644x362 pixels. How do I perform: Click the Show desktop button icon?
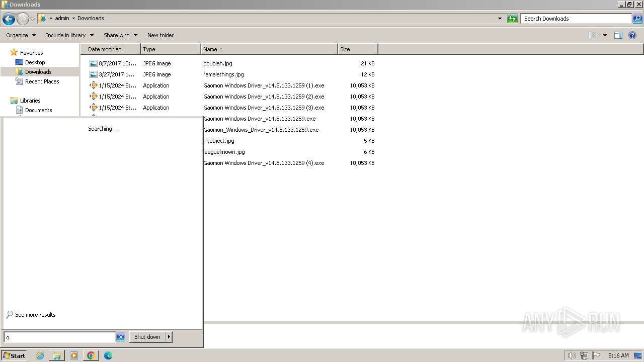(x=638, y=355)
